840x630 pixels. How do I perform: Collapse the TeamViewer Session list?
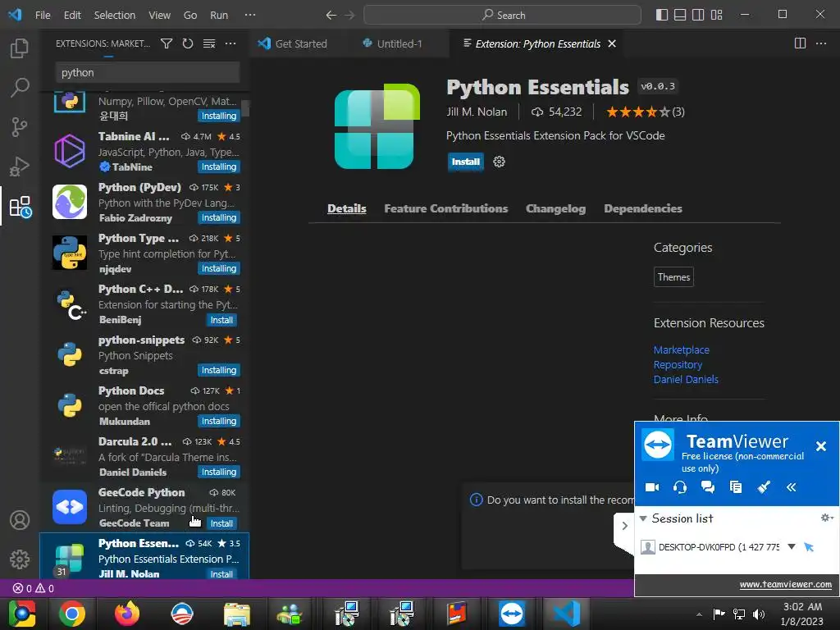pos(643,518)
